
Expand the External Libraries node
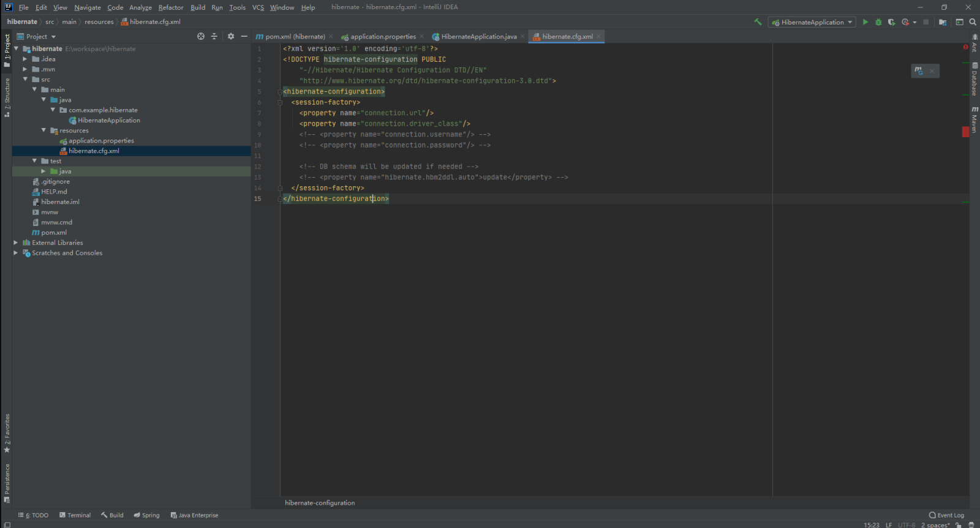(16, 243)
